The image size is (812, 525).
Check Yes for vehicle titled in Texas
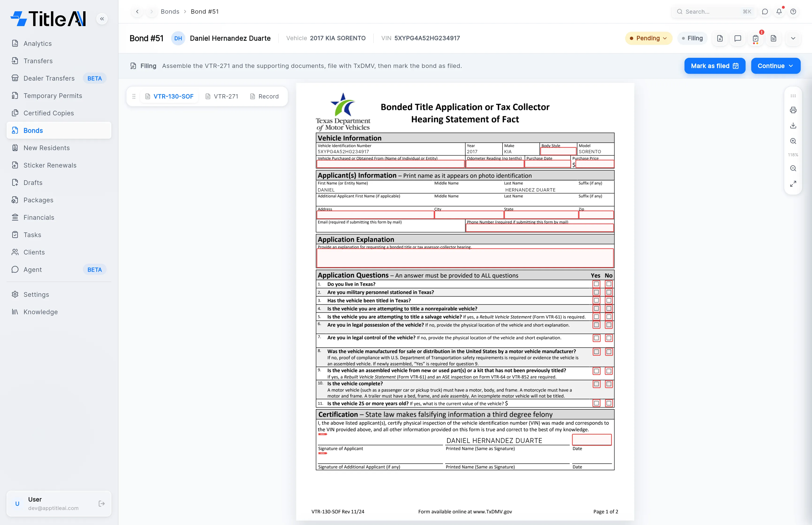click(x=596, y=300)
